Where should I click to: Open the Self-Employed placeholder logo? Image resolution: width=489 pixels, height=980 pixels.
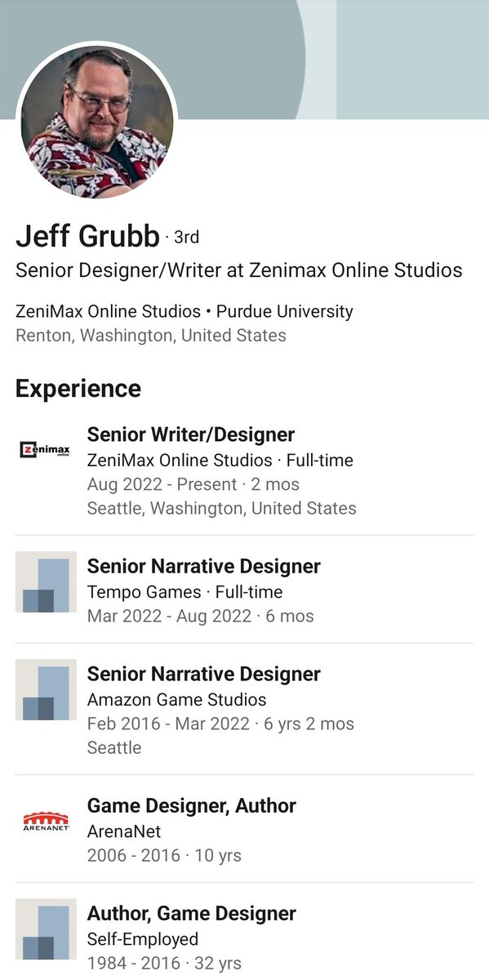46,929
